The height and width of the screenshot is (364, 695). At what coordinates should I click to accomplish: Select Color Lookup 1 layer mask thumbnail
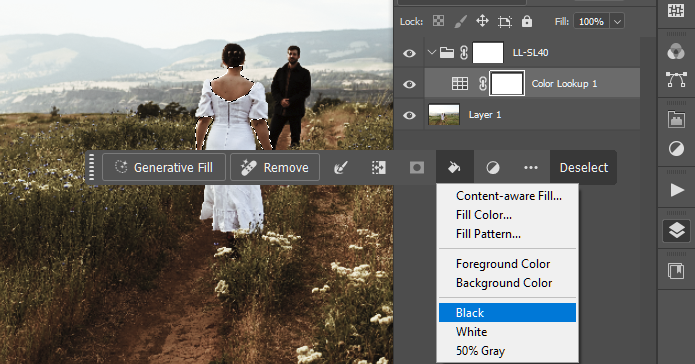pos(507,83)
